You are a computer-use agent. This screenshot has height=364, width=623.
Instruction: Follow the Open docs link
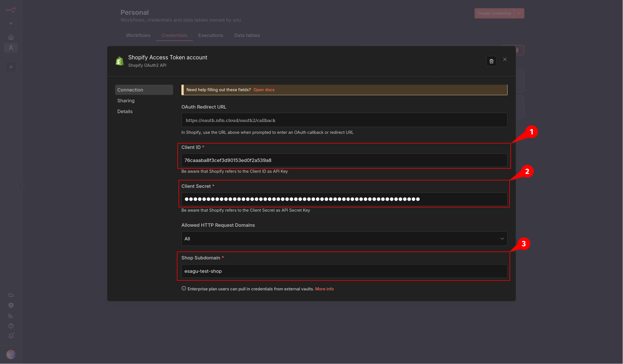264,90
